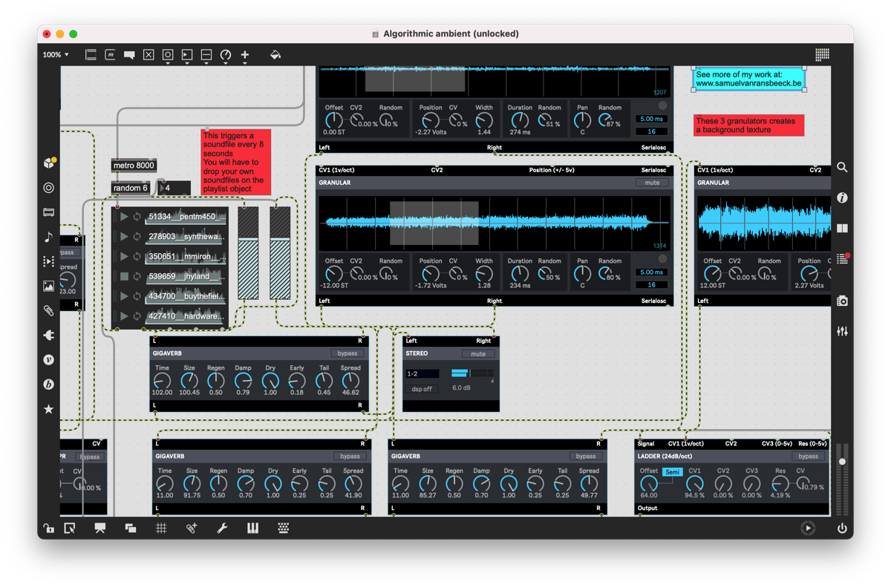
Task: Open the Vizzie modules browser
Action: click(49, 359)
